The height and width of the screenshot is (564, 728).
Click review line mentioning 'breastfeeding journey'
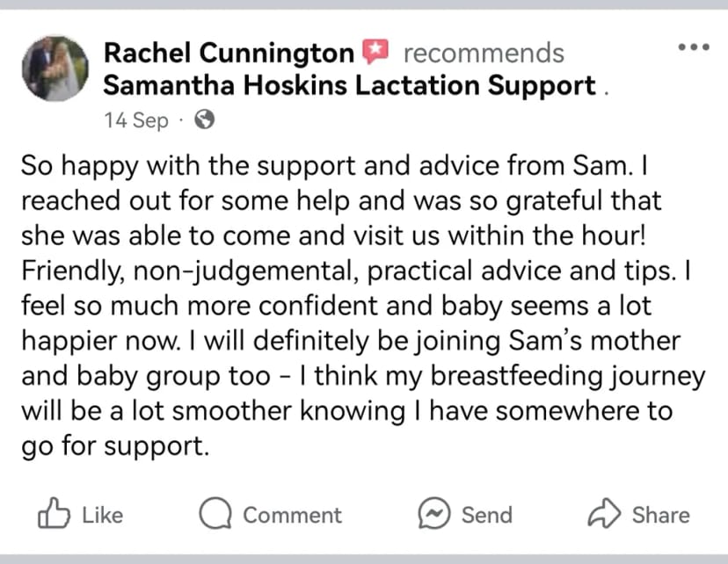(363, 376)
